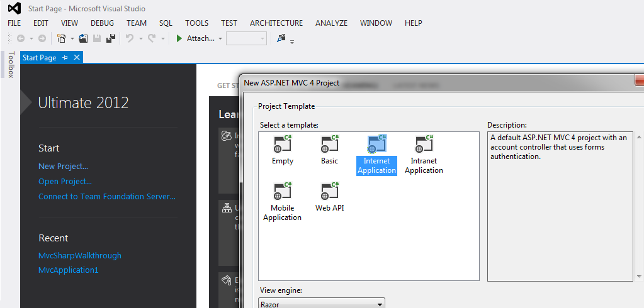Open the HELP menu
The image size is (644, 308).
tap(414, 23)
